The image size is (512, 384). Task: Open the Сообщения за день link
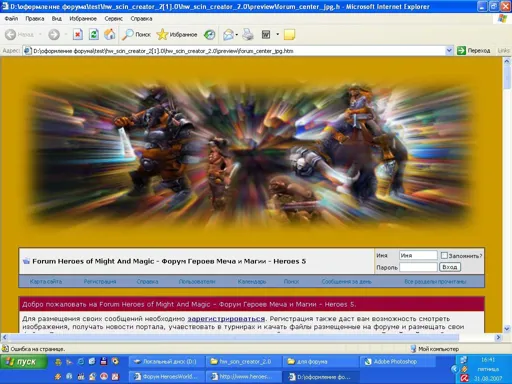[x=346, y=281]
